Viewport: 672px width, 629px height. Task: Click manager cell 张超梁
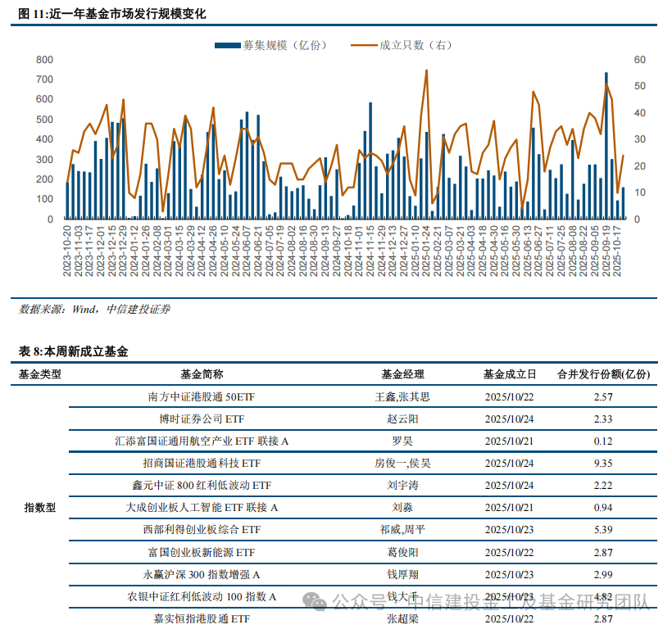coord(402,618)
